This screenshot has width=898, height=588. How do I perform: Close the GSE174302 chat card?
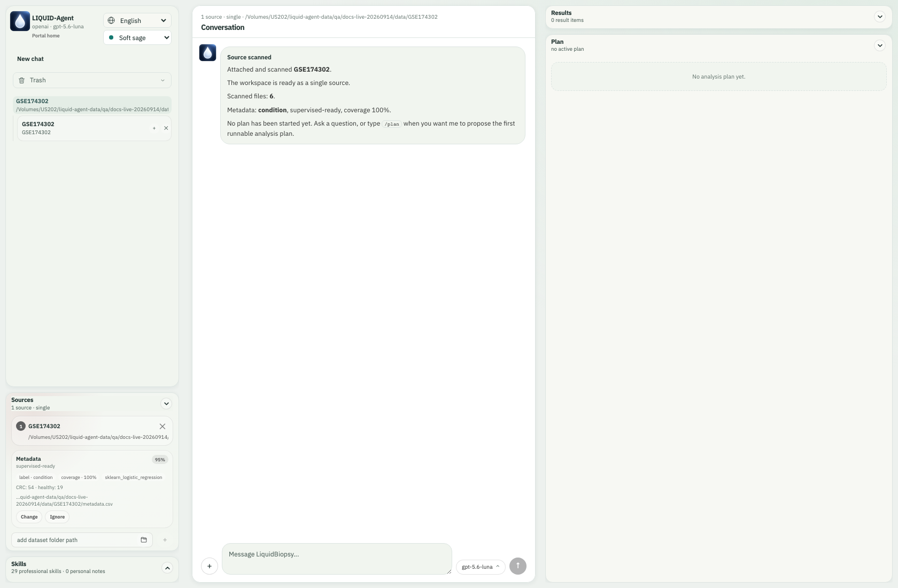click(x=166, y=128)
